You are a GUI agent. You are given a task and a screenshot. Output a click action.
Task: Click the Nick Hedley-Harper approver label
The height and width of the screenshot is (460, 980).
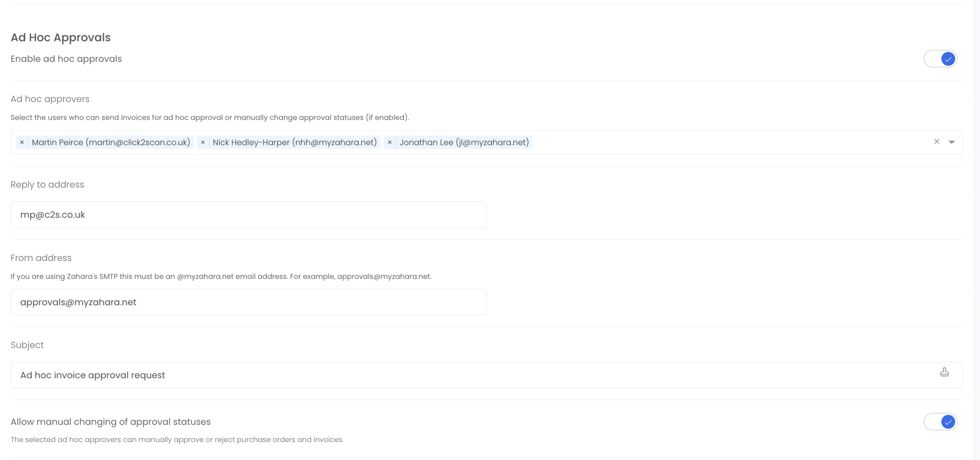(x=295, y=142)
